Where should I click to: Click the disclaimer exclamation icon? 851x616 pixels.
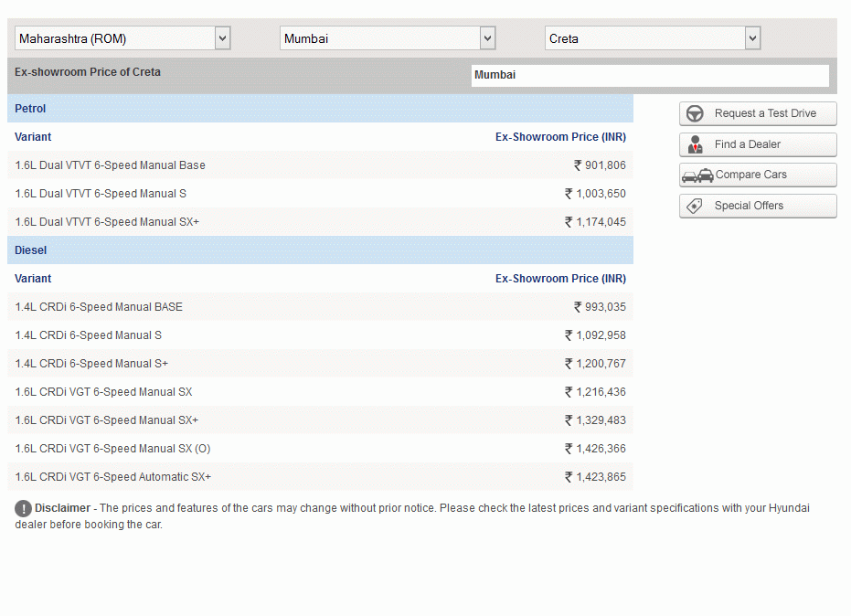[23, 508]
